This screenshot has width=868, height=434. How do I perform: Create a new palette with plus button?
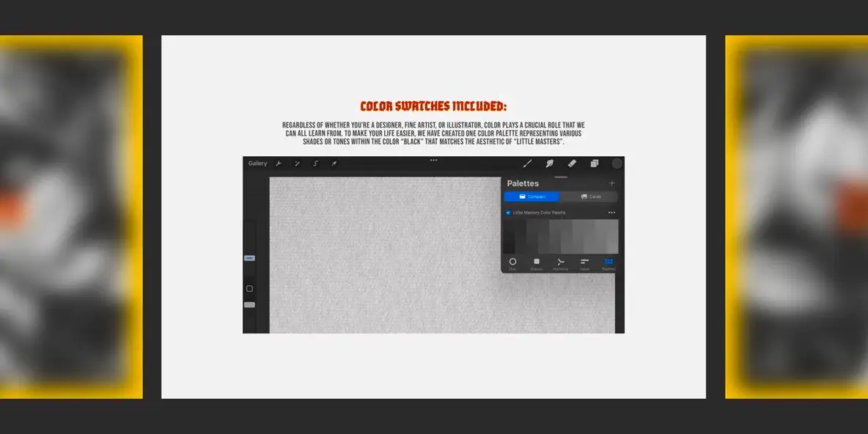click(612, 183)
